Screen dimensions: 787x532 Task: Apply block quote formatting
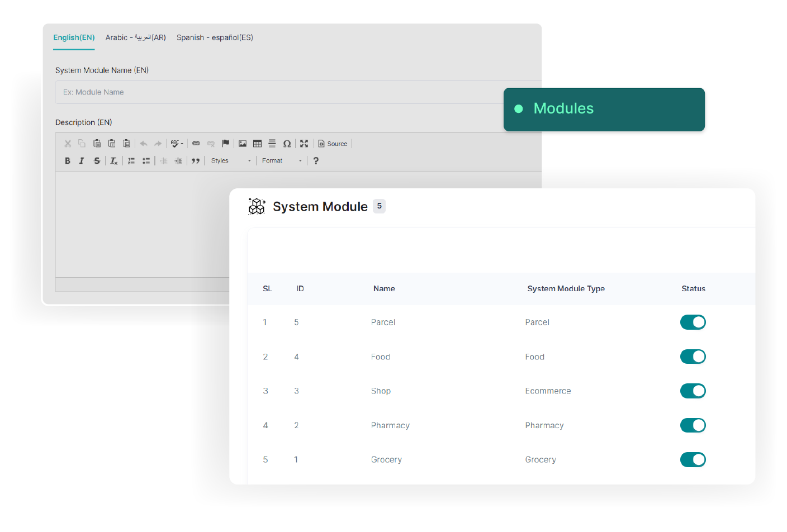coord(196,161)
